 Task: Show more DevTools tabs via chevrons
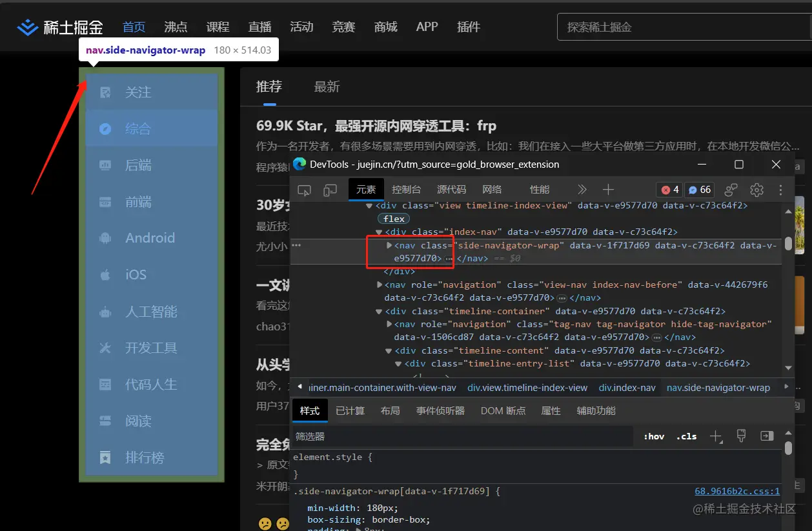click(582, 190)
